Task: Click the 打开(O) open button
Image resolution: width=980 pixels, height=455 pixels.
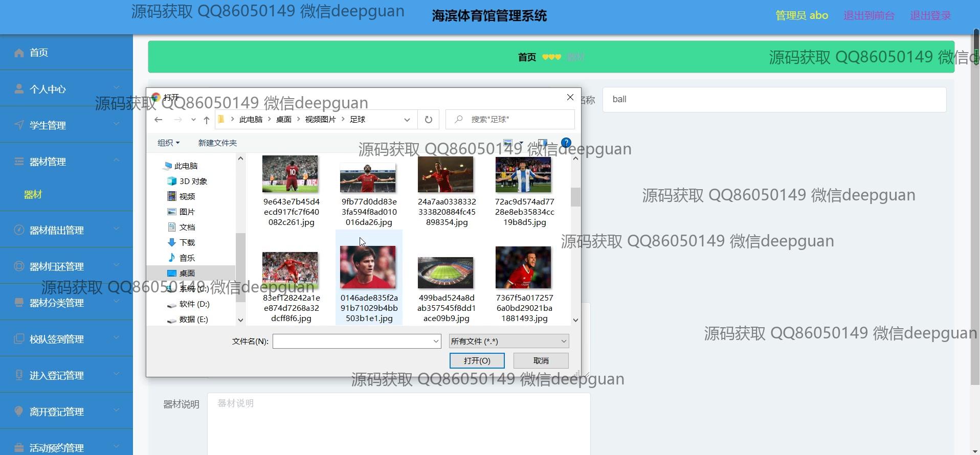Action: coord(477,360)
